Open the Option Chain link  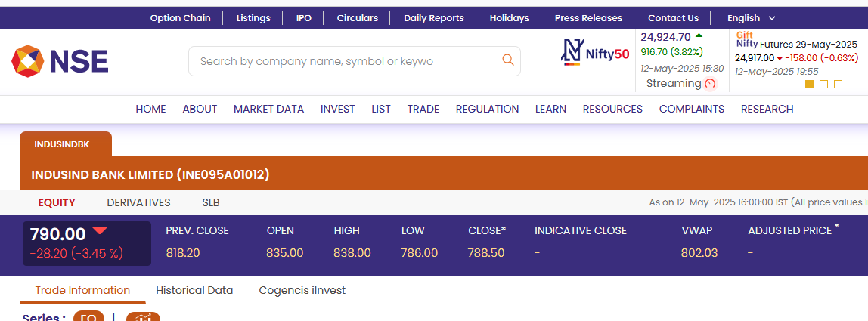(x=181, y=18)
